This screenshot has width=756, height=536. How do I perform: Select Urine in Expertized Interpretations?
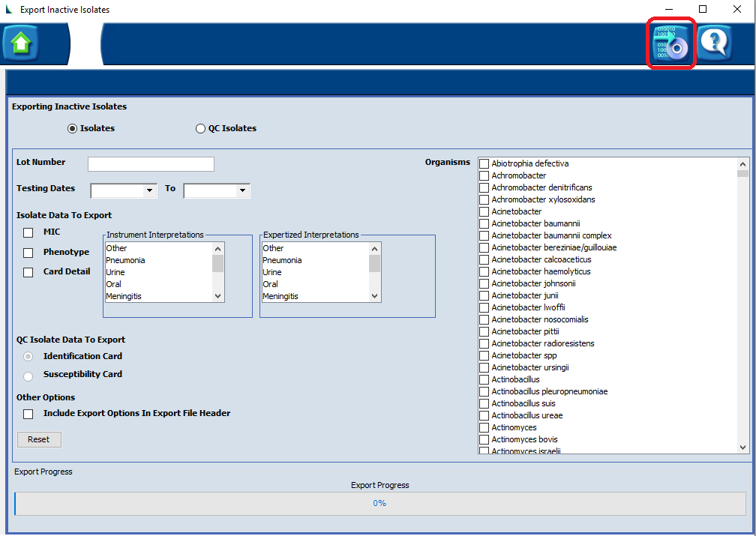(x=315, y=272)
